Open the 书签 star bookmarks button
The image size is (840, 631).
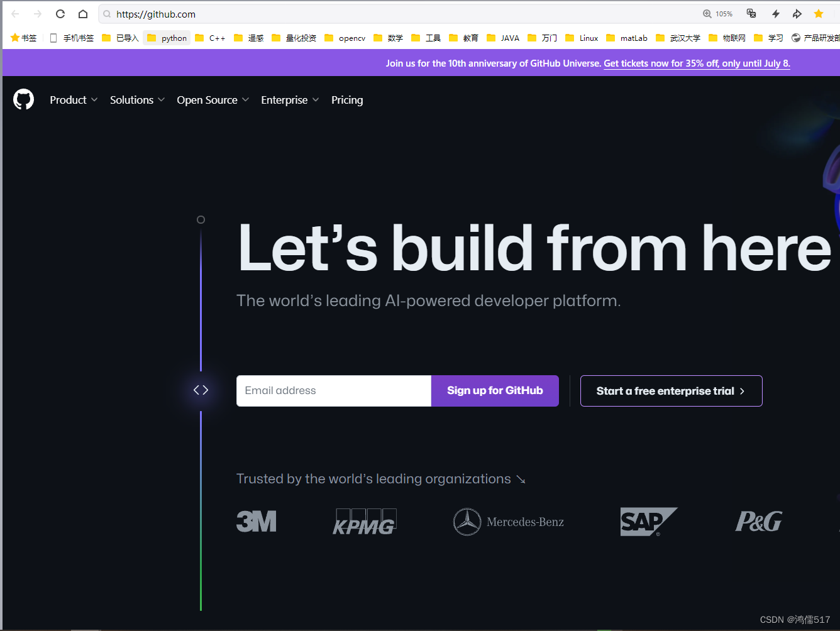coord(24,38)
